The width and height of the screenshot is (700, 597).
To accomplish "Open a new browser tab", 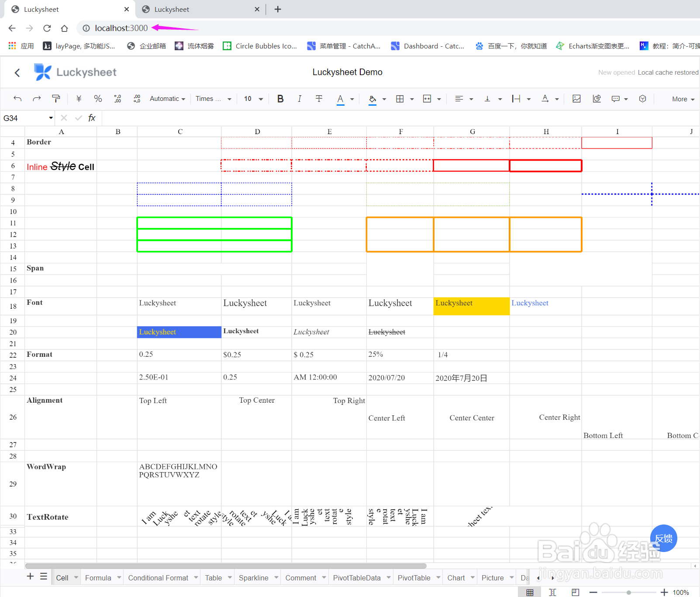I will click(x=278, y=9).
